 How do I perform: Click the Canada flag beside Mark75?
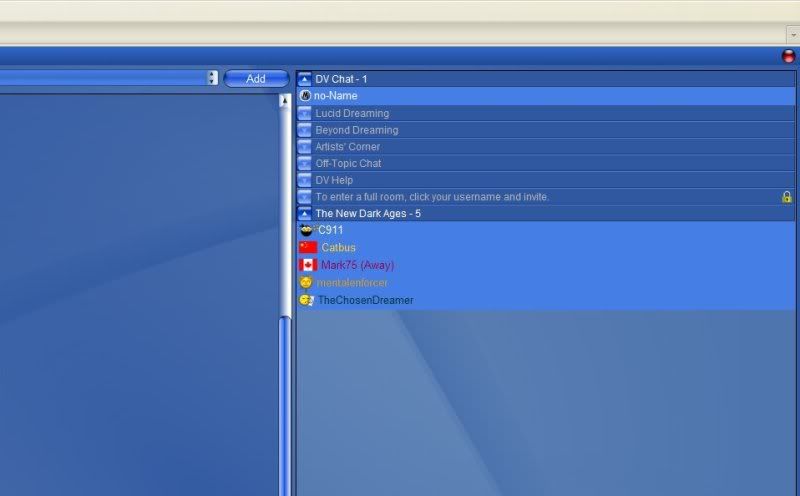[308, 265]
